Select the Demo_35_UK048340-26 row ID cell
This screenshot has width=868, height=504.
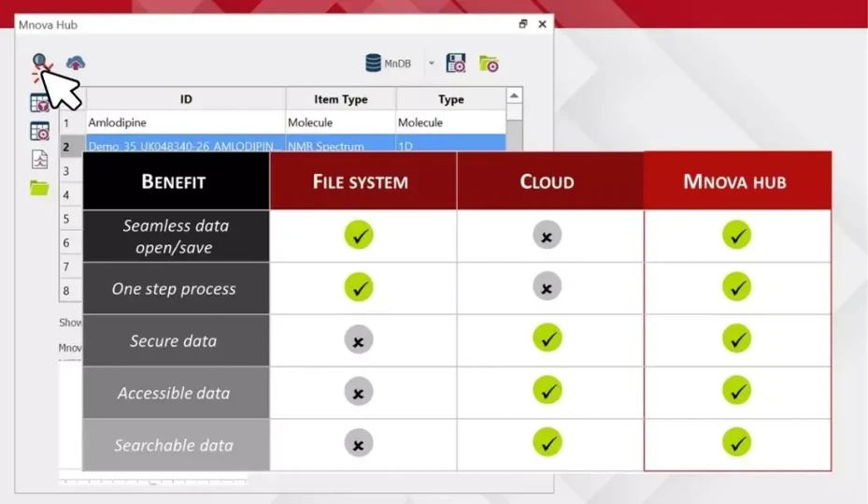pos(185,144)
